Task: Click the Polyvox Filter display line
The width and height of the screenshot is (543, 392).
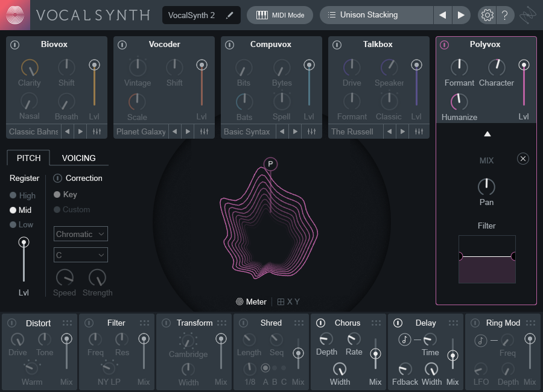Action: [487, 256]
